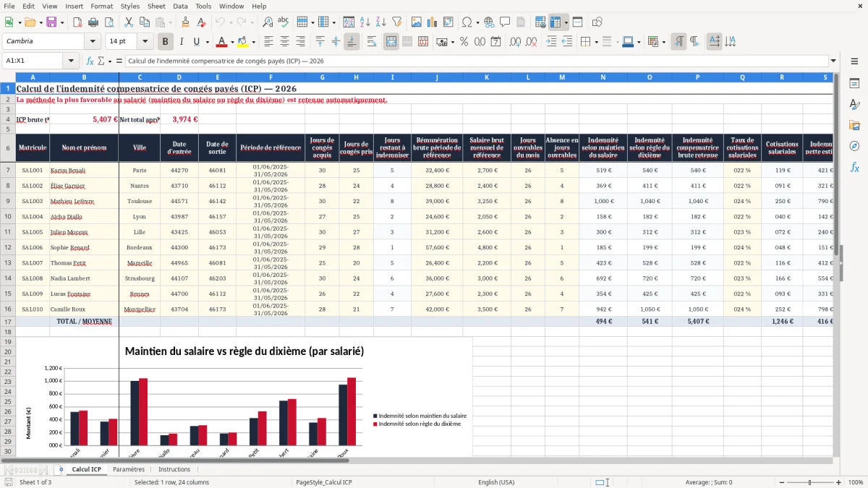Switch to the Paramètres sheet tab
This screenshot has width=868, height=488.
(129, 469)
